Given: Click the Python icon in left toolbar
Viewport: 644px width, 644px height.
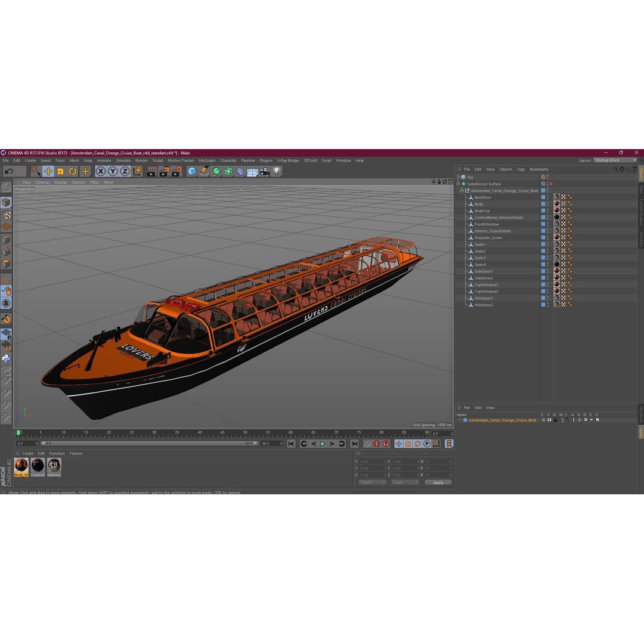Looking at the screenshot, I should (6, 358).
